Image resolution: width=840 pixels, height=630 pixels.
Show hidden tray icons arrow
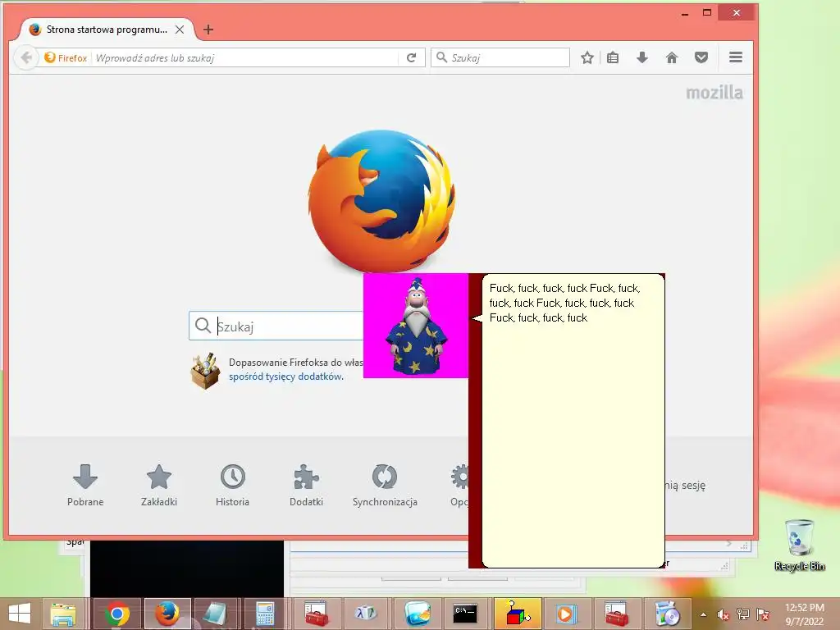click(x=703, y=614)
